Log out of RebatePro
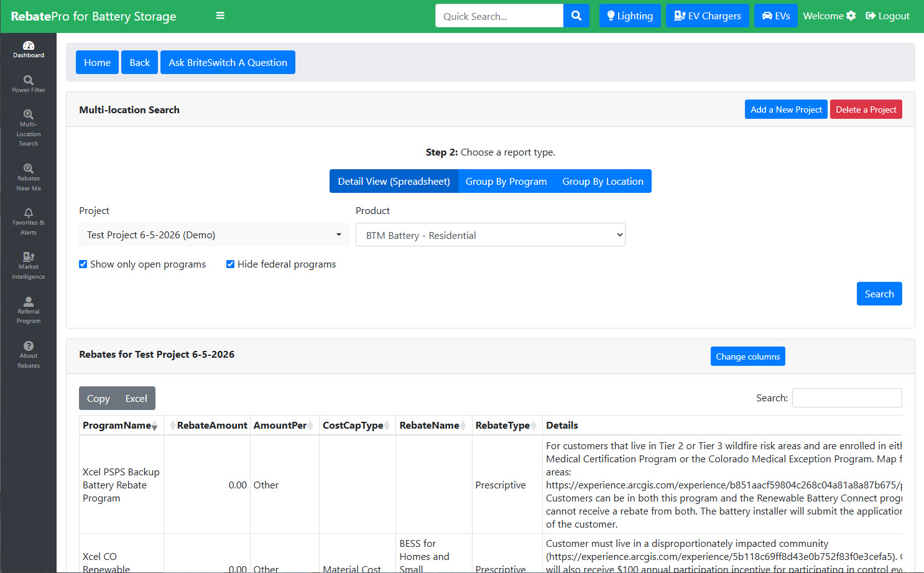The image size is (924, 573). (887, 16)
